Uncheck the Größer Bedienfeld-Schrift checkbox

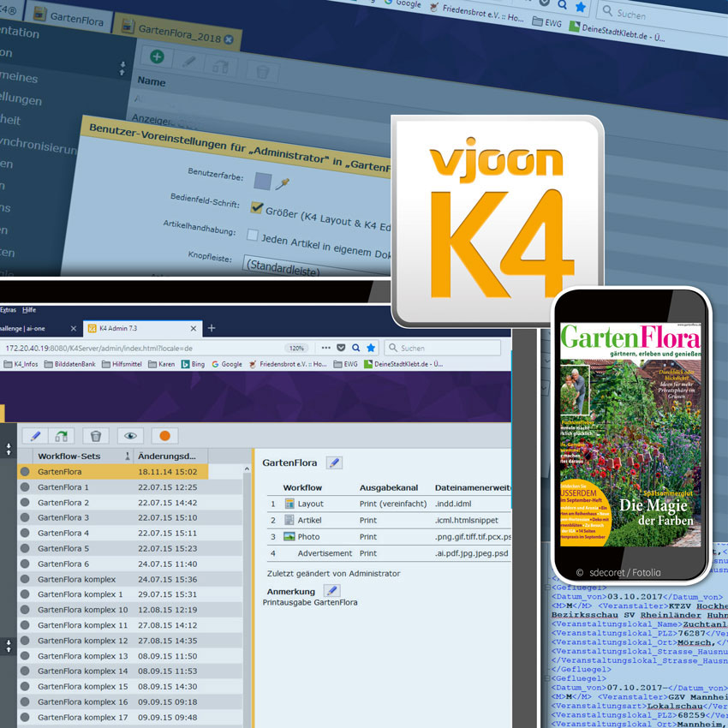coord(256,207)
